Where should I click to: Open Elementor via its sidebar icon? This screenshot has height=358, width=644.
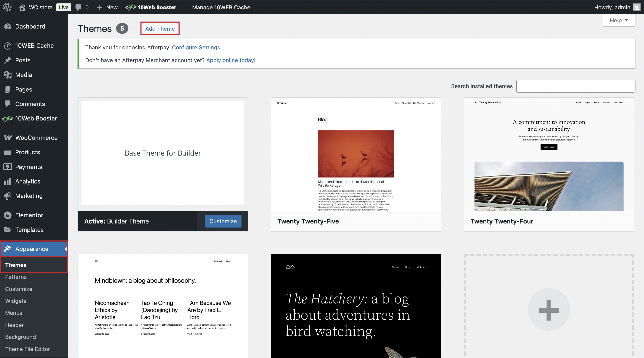(7, 215)
